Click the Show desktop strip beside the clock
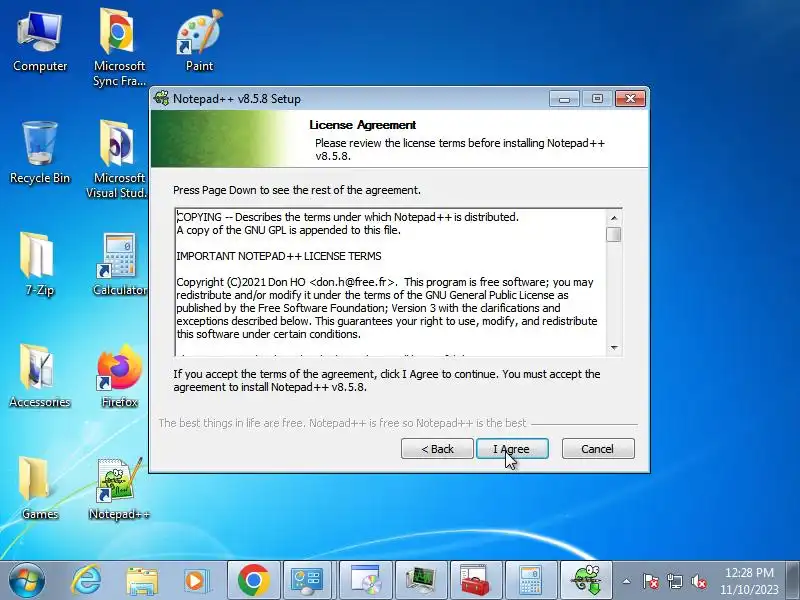800x600 pixels. coord(793,581)
